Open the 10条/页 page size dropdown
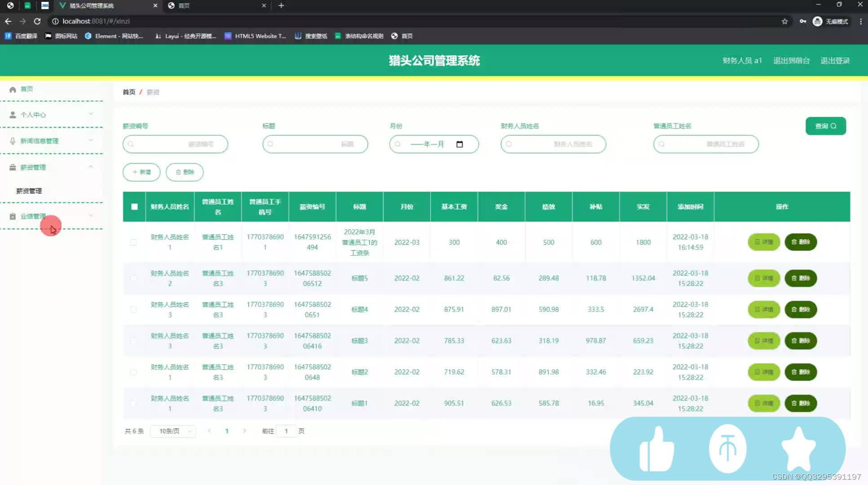Screen dimensions: 868x485 173,431
